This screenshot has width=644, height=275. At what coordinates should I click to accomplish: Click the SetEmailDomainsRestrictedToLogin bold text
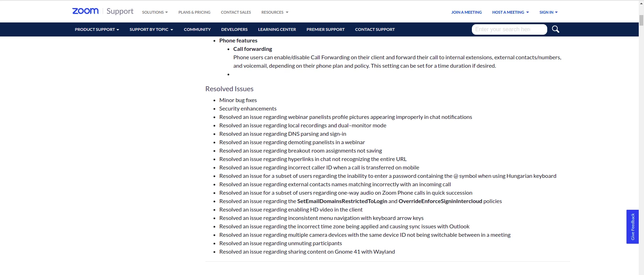[342, 201]
